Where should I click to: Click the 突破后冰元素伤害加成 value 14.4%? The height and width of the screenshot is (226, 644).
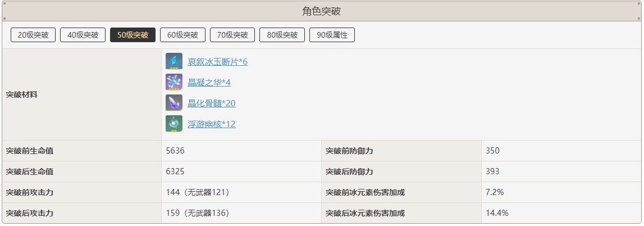coord(497,213)
